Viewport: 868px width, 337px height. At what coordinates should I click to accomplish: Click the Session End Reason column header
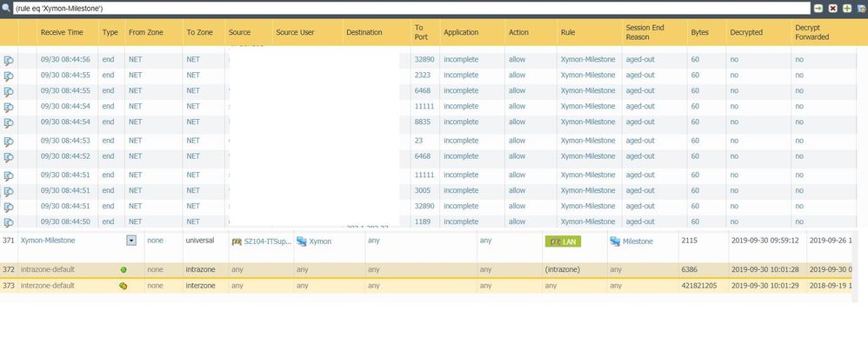(x=644, y=32)
